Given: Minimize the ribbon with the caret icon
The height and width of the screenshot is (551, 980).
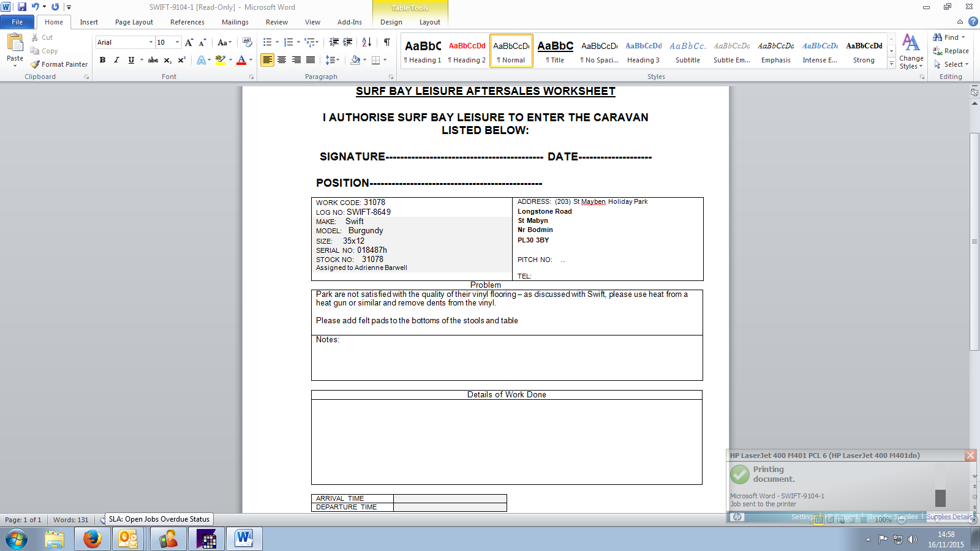Looking at the screenshot, I should 960,22.
